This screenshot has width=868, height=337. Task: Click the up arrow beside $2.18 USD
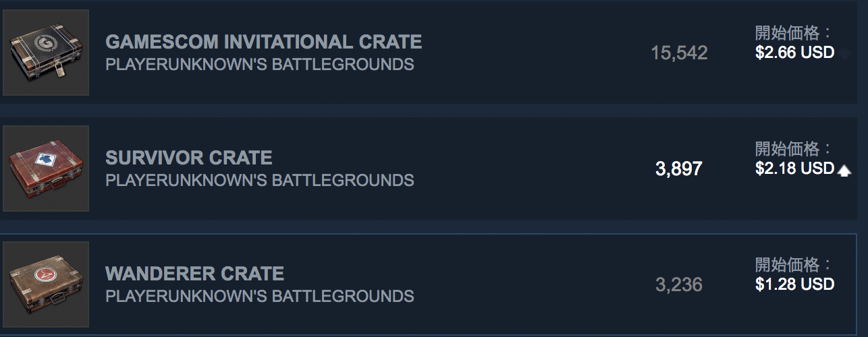[844, 171]
